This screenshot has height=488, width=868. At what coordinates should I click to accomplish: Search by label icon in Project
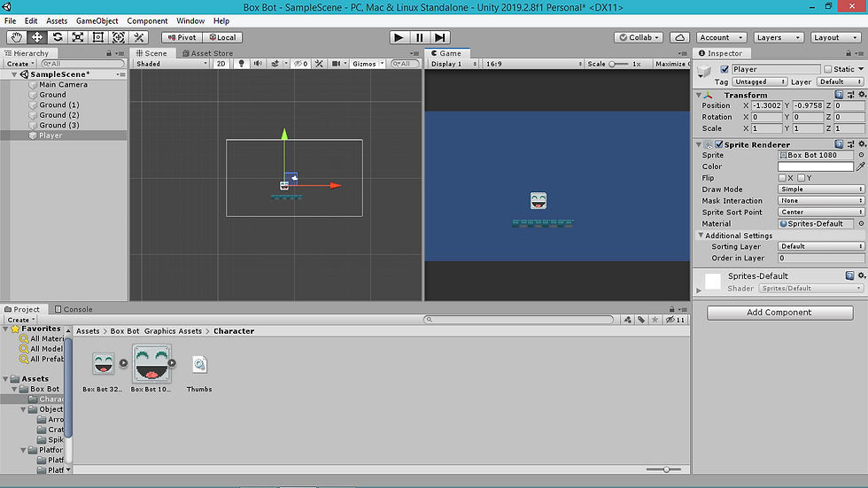(641, 319)
